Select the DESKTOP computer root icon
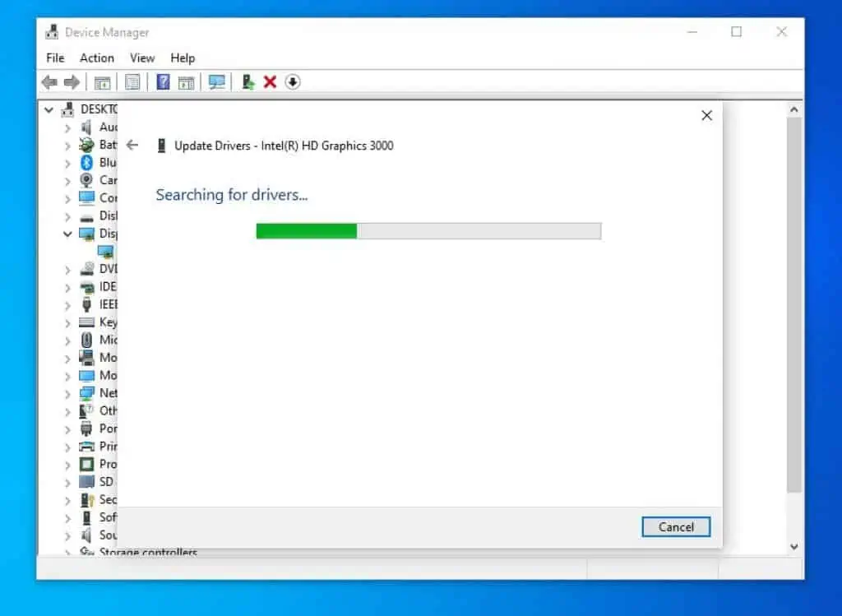The image size is (842, 616). pyautogui.click(x=67, y=109)
